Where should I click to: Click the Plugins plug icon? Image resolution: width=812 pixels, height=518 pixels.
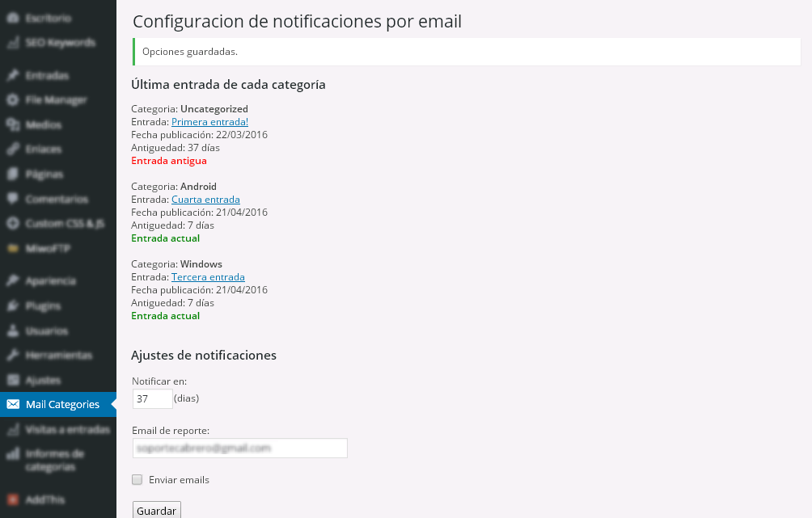13,305
